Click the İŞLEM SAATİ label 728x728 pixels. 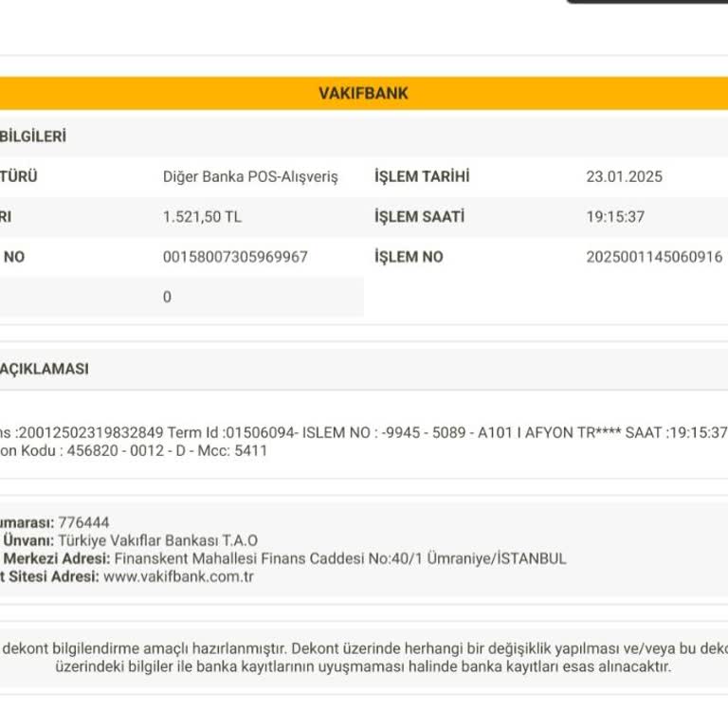(419, 216)
